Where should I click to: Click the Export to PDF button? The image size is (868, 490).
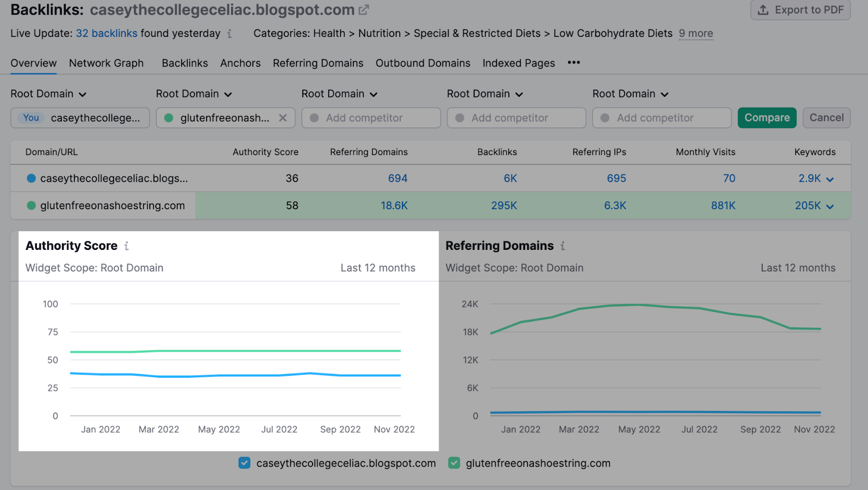[x=800, y=10]
